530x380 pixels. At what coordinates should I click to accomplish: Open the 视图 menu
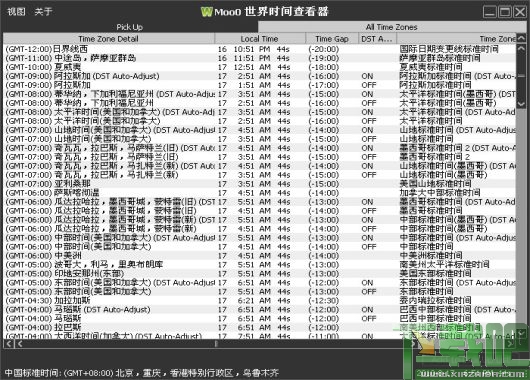point(16,12)
